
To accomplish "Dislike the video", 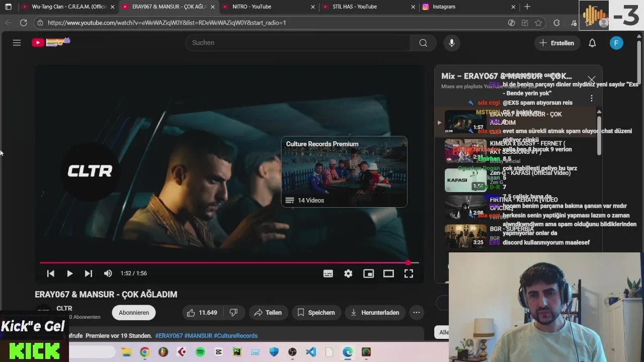I will coord(233,313).
